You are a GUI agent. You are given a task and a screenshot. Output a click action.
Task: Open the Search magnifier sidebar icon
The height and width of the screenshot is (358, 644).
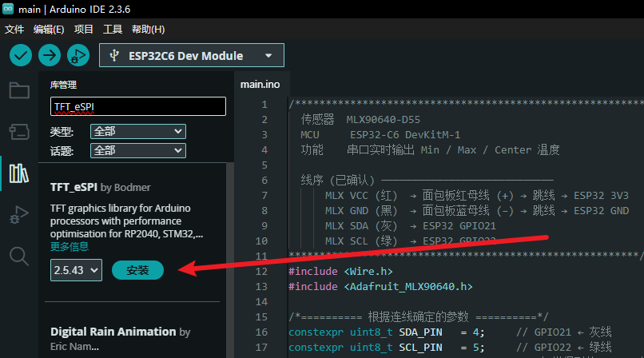19,256
